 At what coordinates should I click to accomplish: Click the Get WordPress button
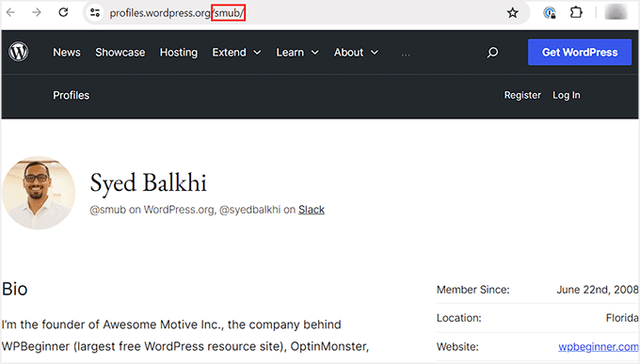(x=580, y=53)
